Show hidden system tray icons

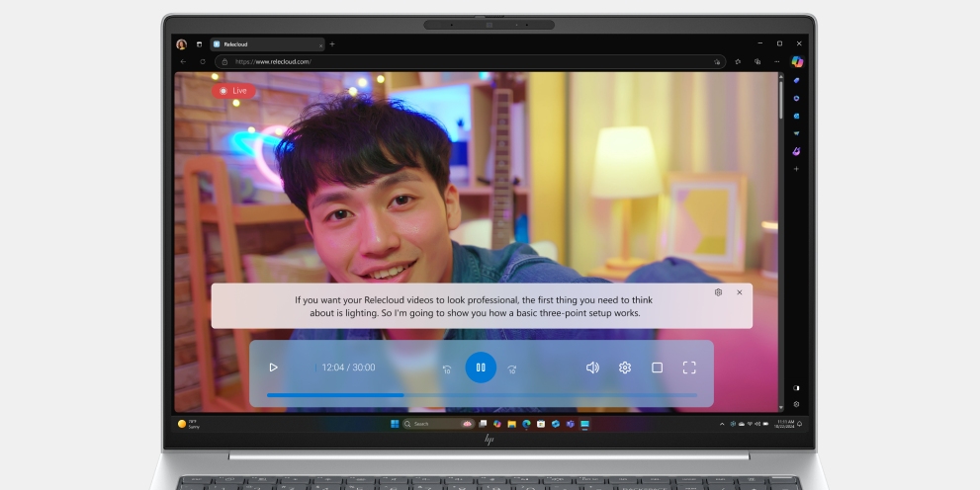click(722, 424)
